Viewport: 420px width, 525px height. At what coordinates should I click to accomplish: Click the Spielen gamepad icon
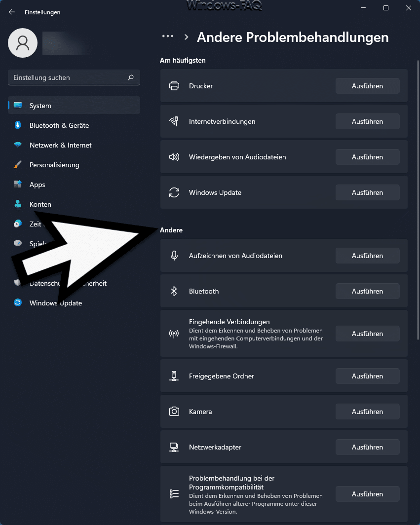pos(18,243)
